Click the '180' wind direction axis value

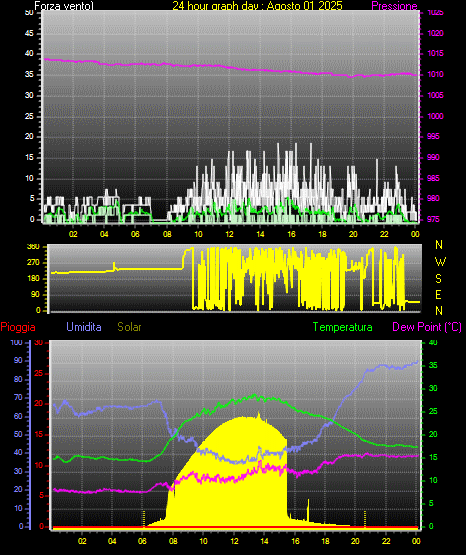coord(33,279)
